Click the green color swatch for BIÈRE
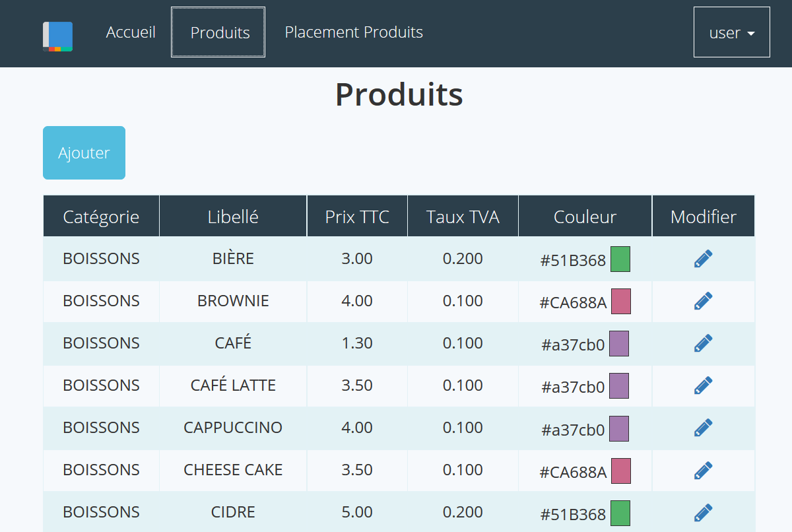This screenshot has height=532, width=792. 620,259
